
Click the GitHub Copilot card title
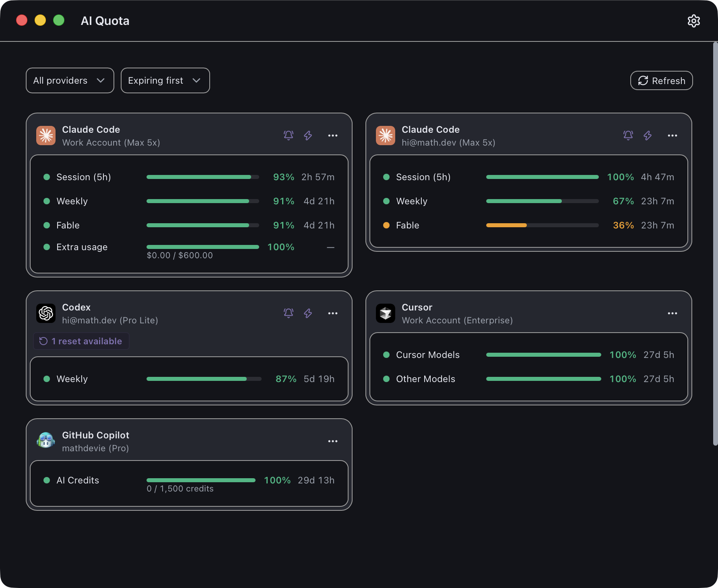point(96,435)
